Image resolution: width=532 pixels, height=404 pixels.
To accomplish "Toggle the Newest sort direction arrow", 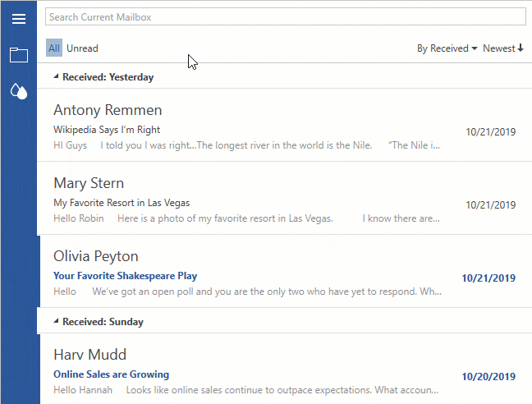I will click(521, 48).
